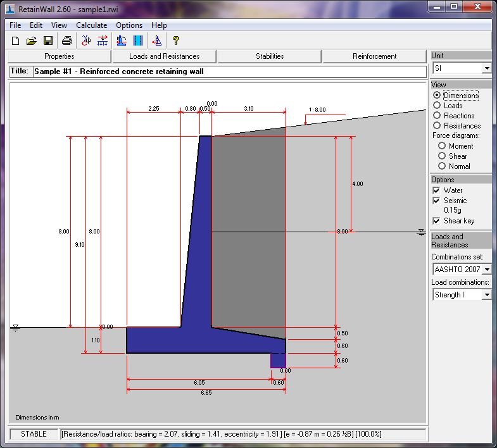
Task: Click the stability analysis wall icon
Action: tap(122, 40)
